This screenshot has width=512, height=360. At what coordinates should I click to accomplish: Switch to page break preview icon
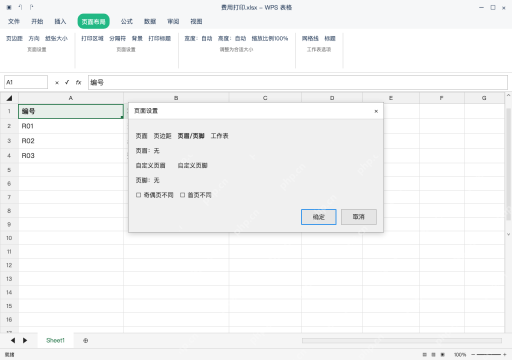[443, 355]
